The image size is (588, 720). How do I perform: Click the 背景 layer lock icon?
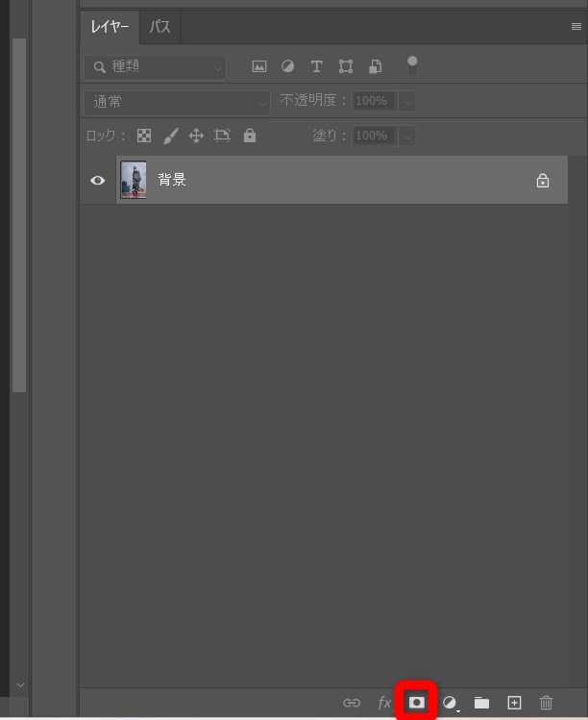[543, 181]
